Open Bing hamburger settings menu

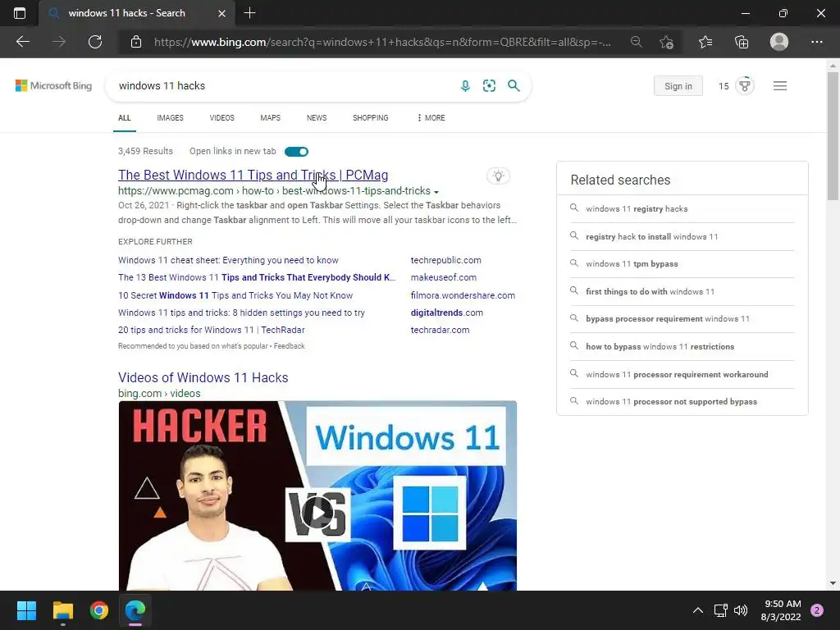coord(780,85)
